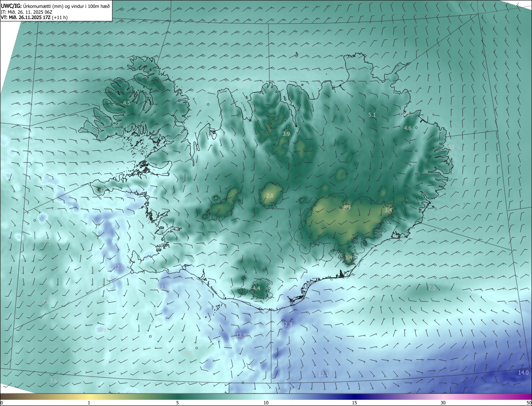Select the 12.6 value on the map
This screenshot has width=532, height=406.
[241, 335]
